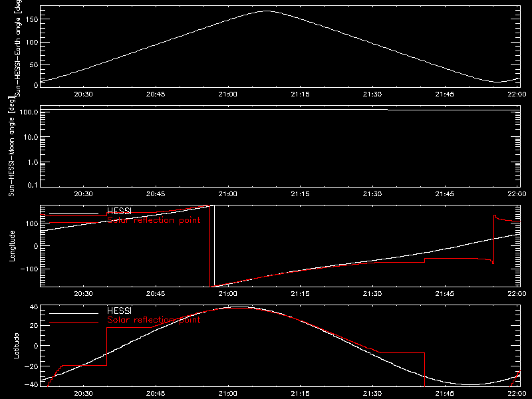Click the 150 tick on Earth angle axis

coord(32,19)
